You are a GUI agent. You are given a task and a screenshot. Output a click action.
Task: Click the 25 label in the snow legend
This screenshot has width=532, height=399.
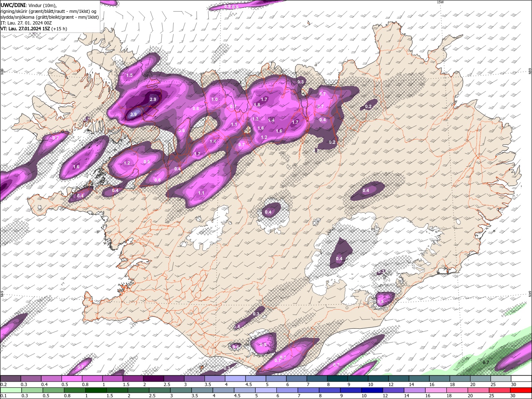point(493,384)
